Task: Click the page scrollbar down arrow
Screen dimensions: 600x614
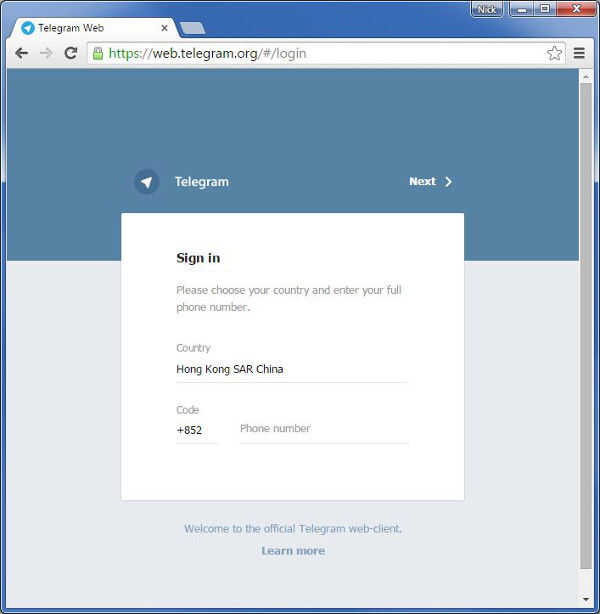Action: (x=586, y=600)
